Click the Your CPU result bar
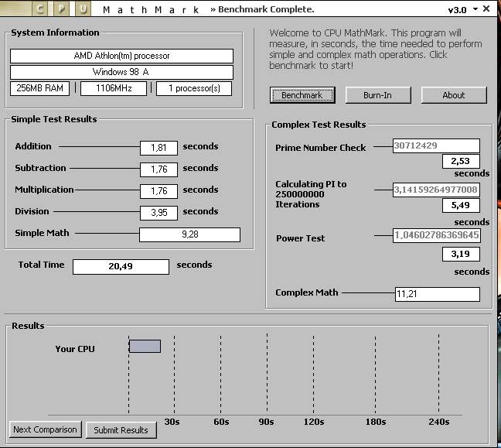Image resolution: width=501 pixels, height=448 pixels. tap(145, 346)
